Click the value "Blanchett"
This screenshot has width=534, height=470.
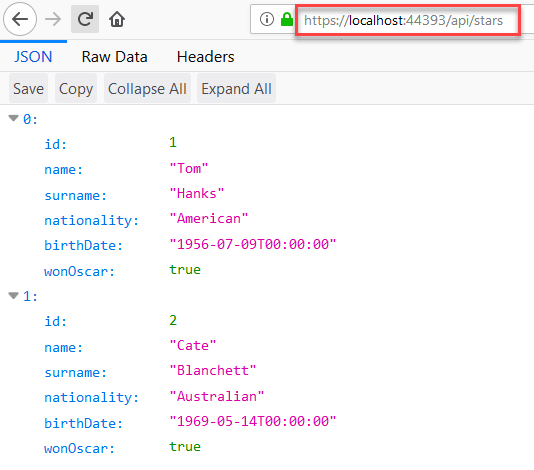tap(213, 371)
